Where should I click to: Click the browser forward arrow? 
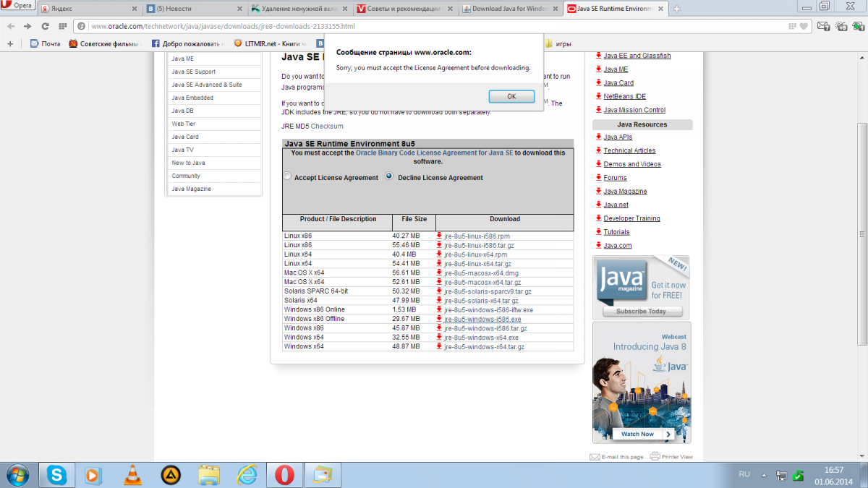point(27,26)
